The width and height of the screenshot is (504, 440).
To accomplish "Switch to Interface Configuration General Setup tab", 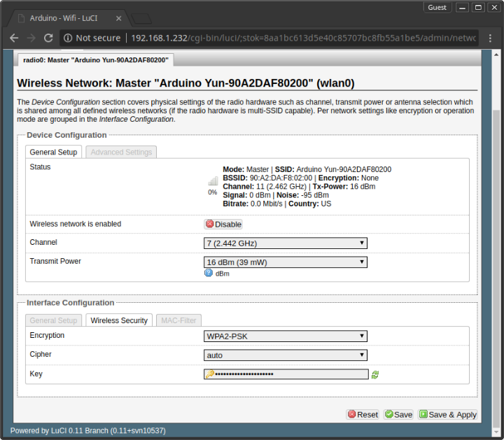I will point(53,320).
